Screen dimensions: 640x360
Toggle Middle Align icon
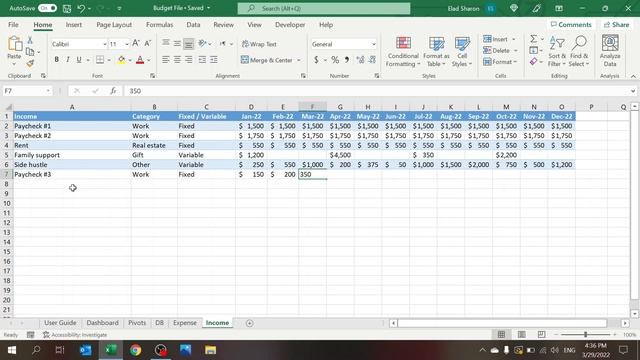tap(177, 43)
